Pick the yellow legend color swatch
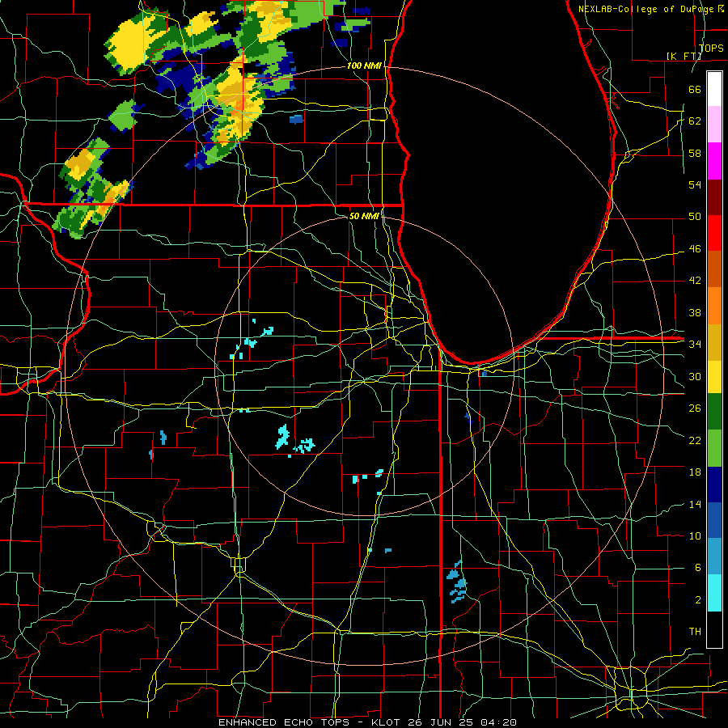This screenshot has width=728, height=728. click(714, 376)
